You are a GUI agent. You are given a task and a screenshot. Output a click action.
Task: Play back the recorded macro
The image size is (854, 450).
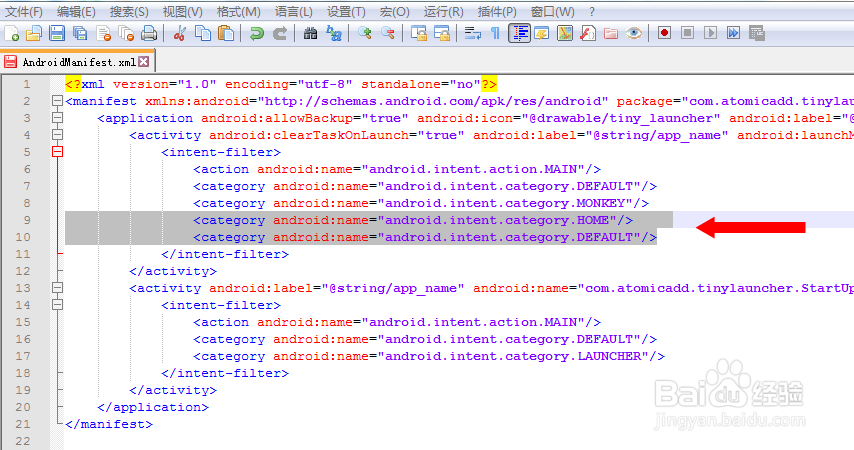pyautogui.click(x=710, y=33)
